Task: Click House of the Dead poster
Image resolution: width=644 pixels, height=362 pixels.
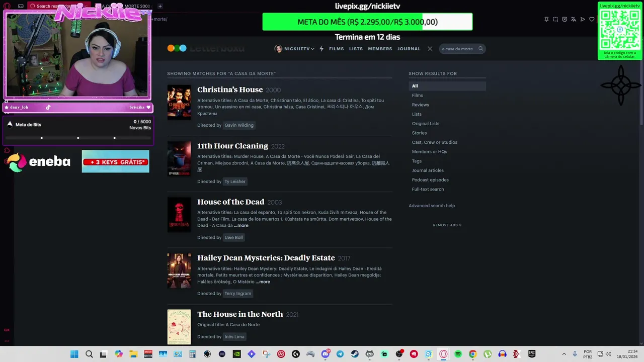Action: coord(179,215)
